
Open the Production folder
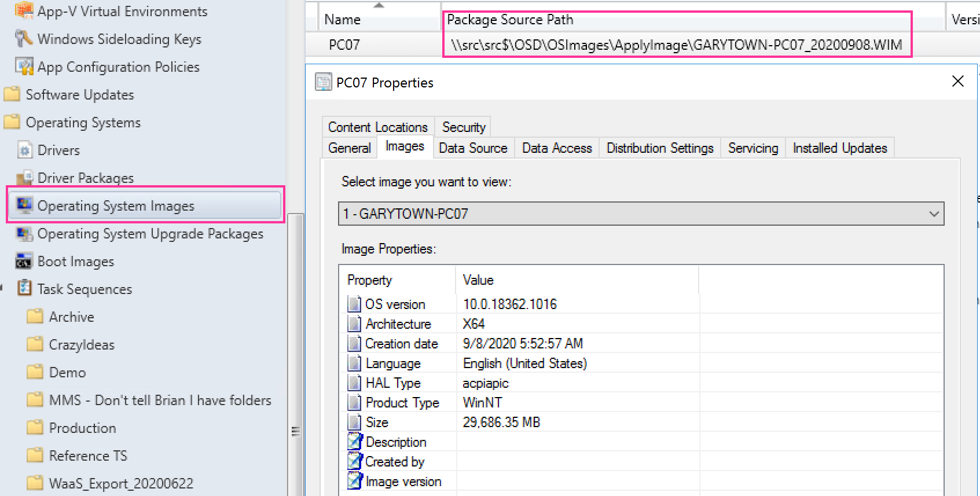(x=82, y=428)
